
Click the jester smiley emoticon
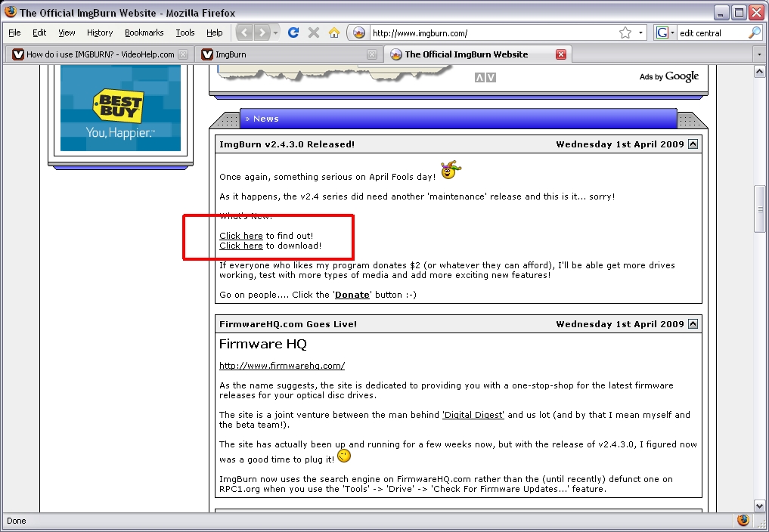(x=451, y=170)
